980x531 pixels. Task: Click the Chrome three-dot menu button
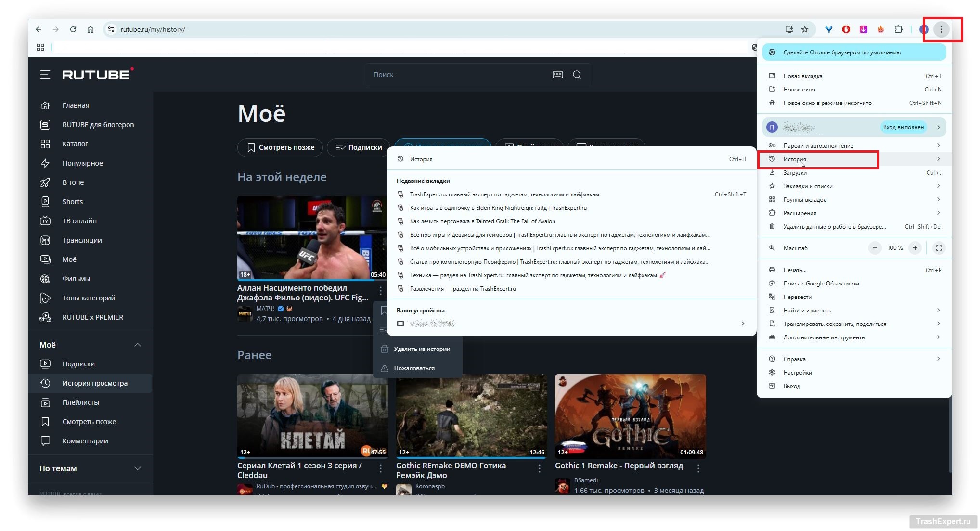941,29
